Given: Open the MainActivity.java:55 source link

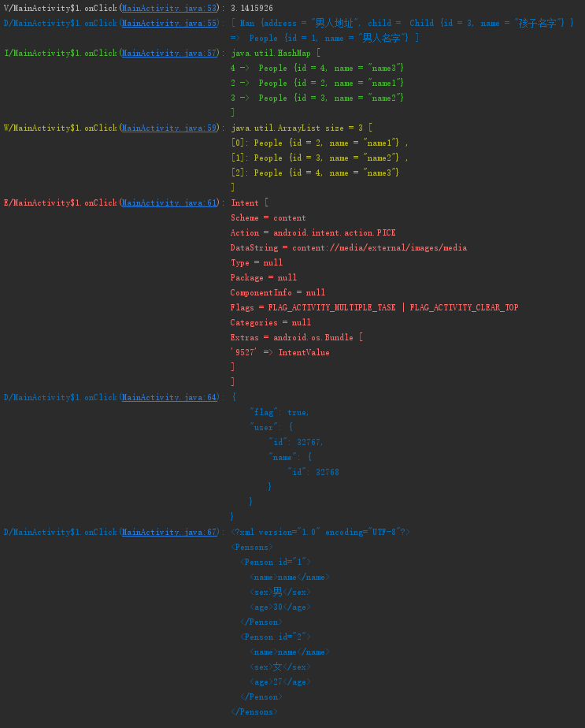Looking at the screenshot, I should point(169,23).
